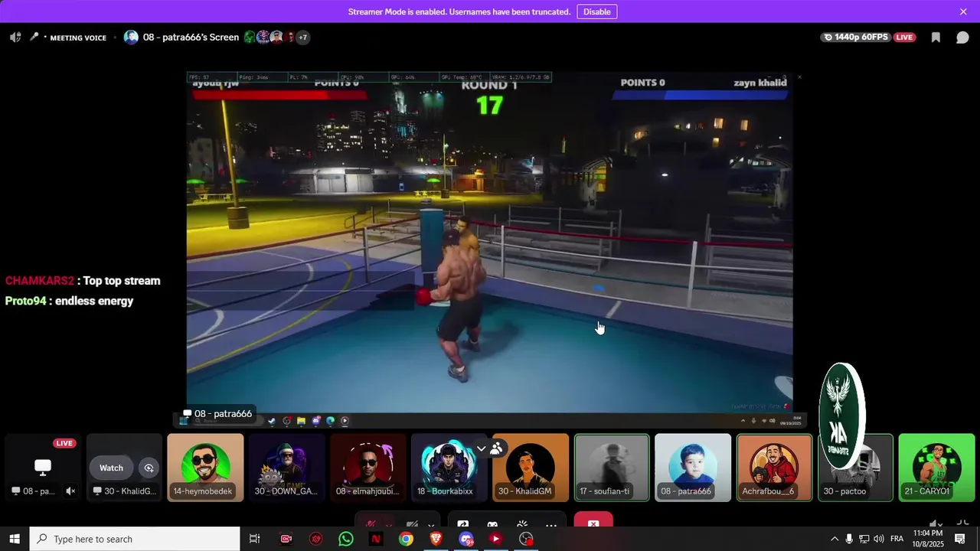Toggle the camera button

[x=412, y=524]
